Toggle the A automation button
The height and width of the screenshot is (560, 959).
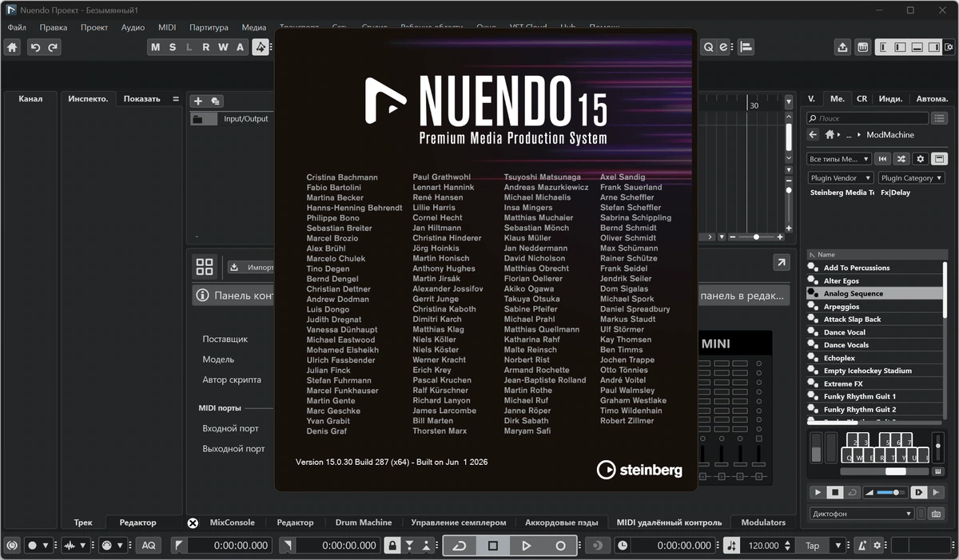click(x=239, y=47)
